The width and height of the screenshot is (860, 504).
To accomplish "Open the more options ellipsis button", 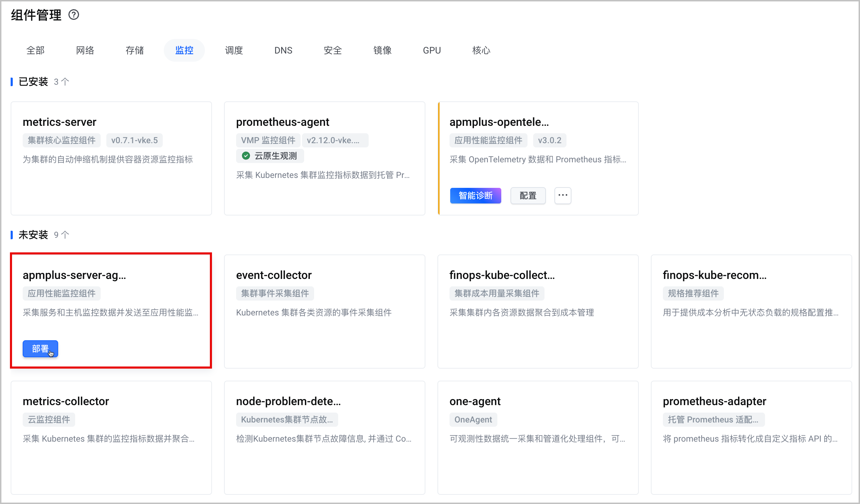I will tap(563, 195).
